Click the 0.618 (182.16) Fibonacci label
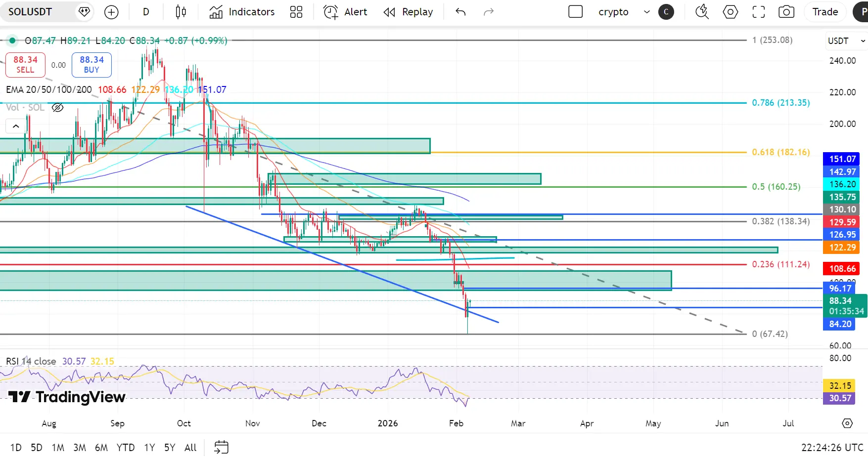 point(781,152)
